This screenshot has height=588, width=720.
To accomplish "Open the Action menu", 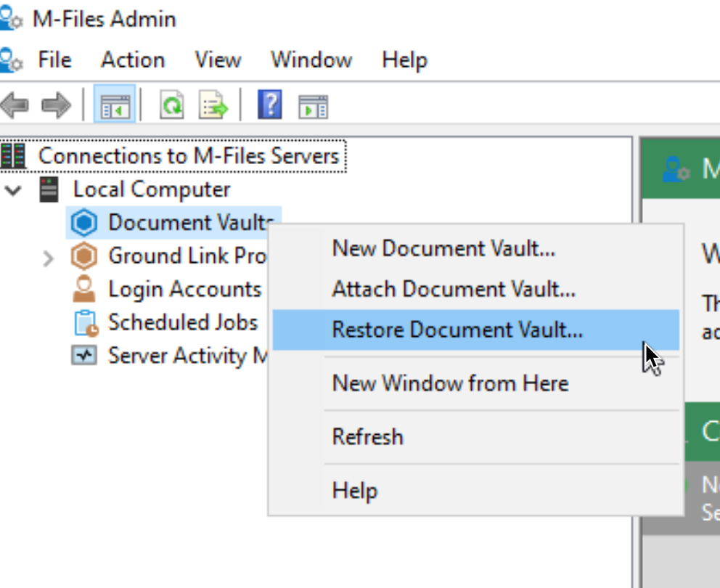I will [x=133, y=60].
